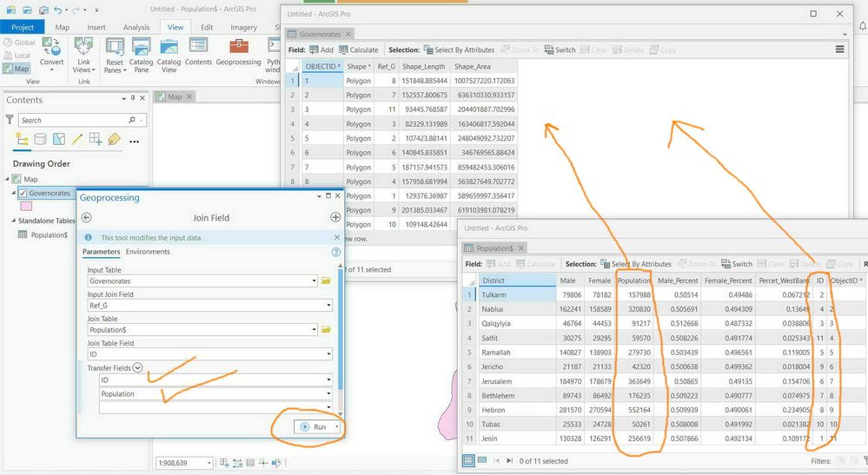The image size is (868, 475).
Task: Click the plus button beside Join Field
Action: point(335,217)
